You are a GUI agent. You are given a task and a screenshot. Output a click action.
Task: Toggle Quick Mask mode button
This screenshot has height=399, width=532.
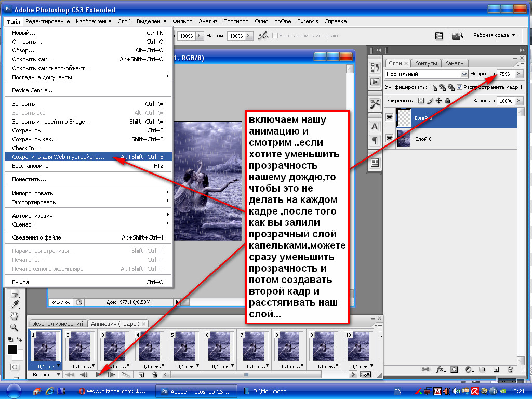pyautogui.click(x=15, y=367)
